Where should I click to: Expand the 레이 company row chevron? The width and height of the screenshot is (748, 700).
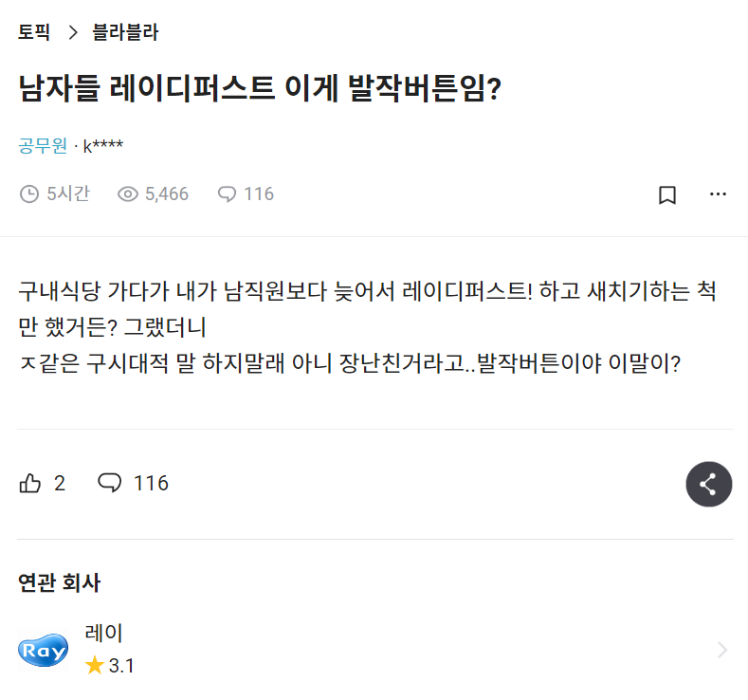[x=722, y=650]
